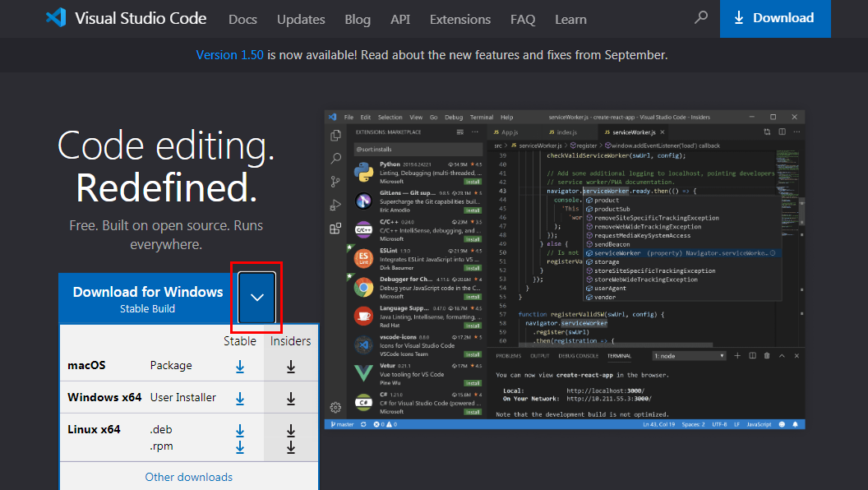
Task: Click the JavaScript language mode status entry
Action: pyautogui.click(x=759, y=424)
